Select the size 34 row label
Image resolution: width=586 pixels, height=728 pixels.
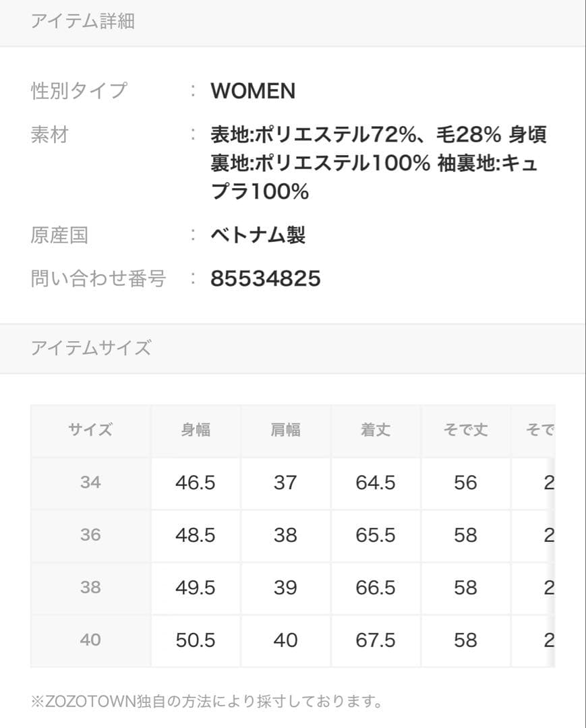point(90,483)
